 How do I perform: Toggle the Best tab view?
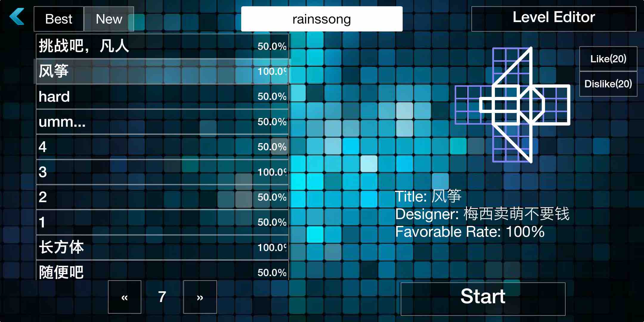60,18
